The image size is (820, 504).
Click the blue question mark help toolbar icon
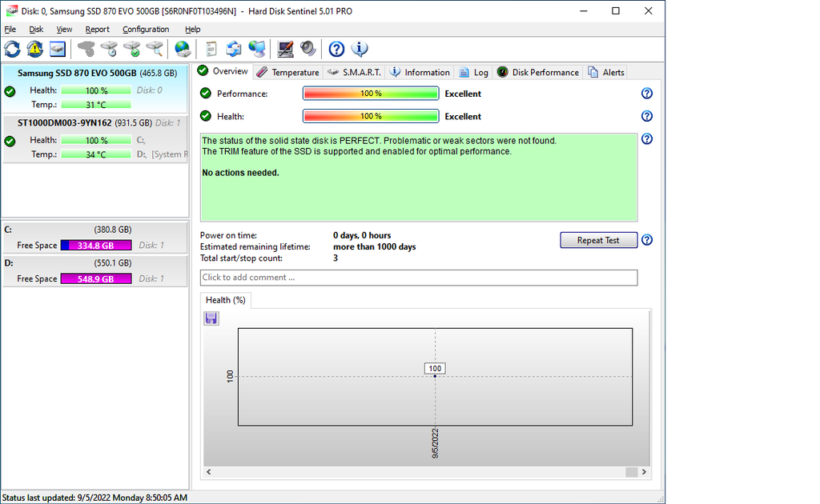pos(336,49)
